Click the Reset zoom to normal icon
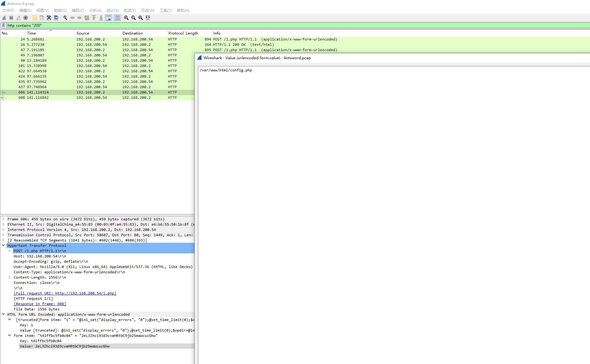 pyautogui.click(x=141, y=18)
